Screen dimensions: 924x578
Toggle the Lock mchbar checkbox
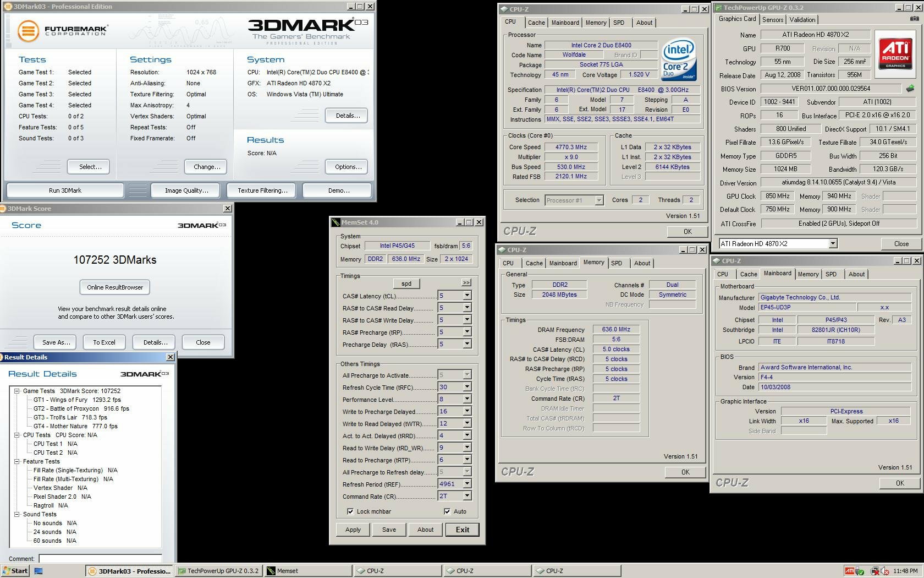point(350,511)
